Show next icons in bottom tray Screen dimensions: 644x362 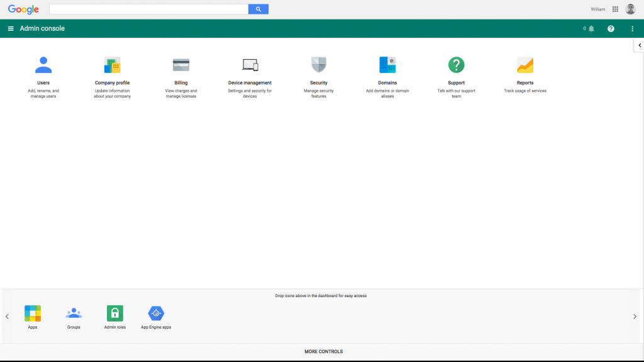point(635,316)
